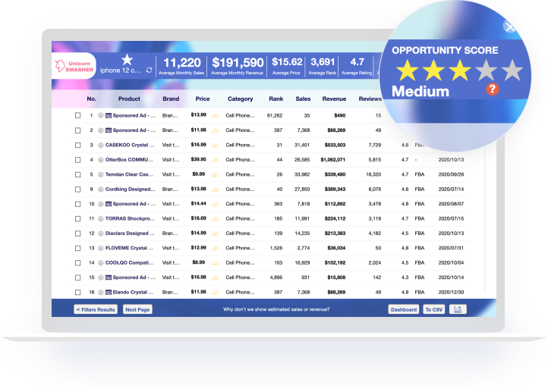The width and height of the screenshot is (548, 392).
Task: Click the refresh icon next to the keyword
Action: [149, 71]
